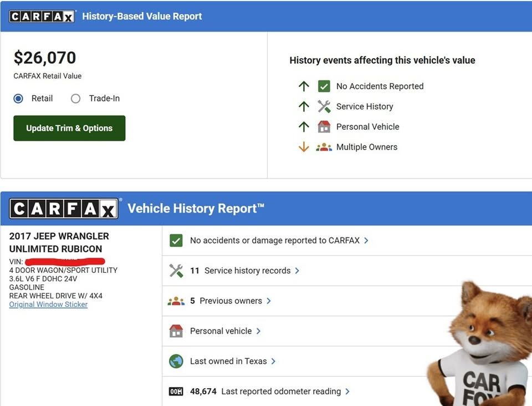Click the Update Trim & Options button
532x406 pixels.
[69, 128]
